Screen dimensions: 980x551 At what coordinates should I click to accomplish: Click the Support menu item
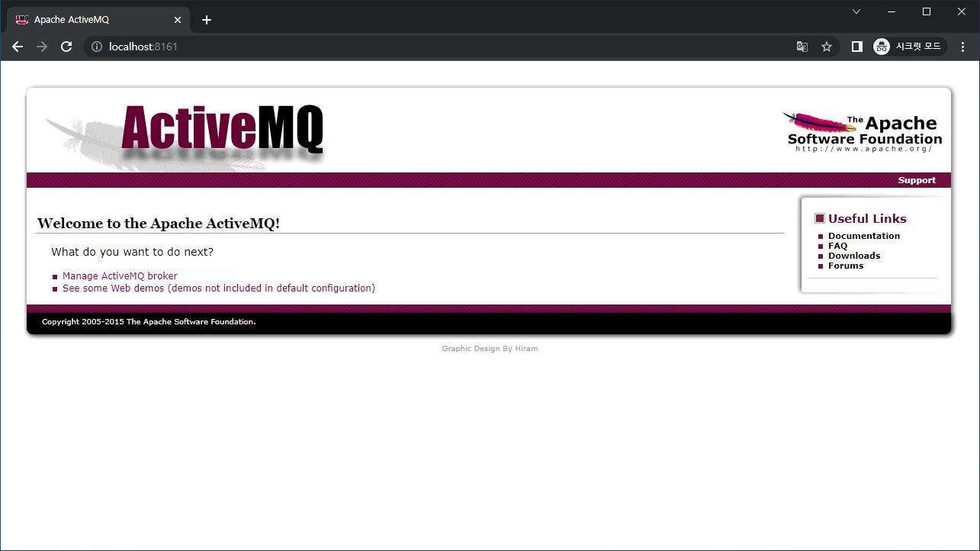917,179
